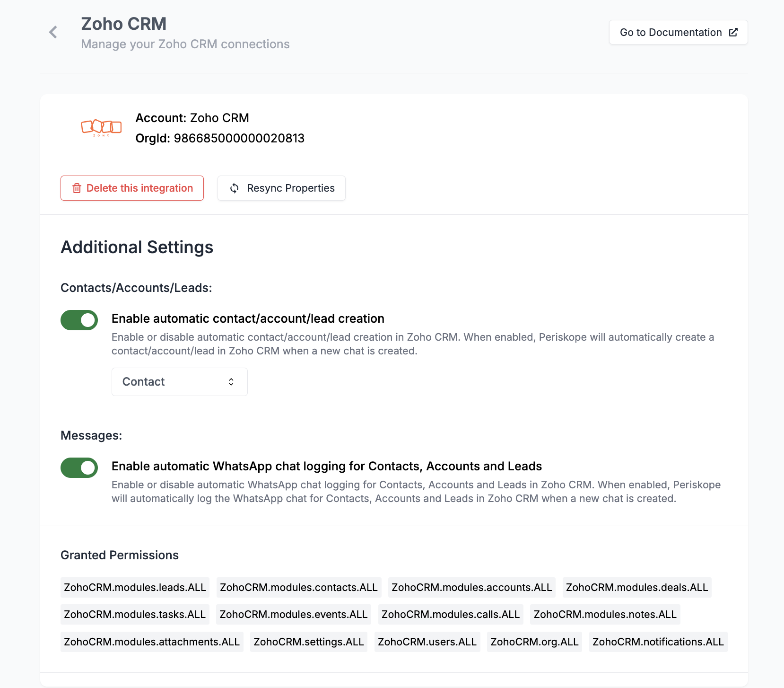Click the resync arrows icon
Viewport: 784px width, 688px height.
pyautogui.click(x=234, y=188)
